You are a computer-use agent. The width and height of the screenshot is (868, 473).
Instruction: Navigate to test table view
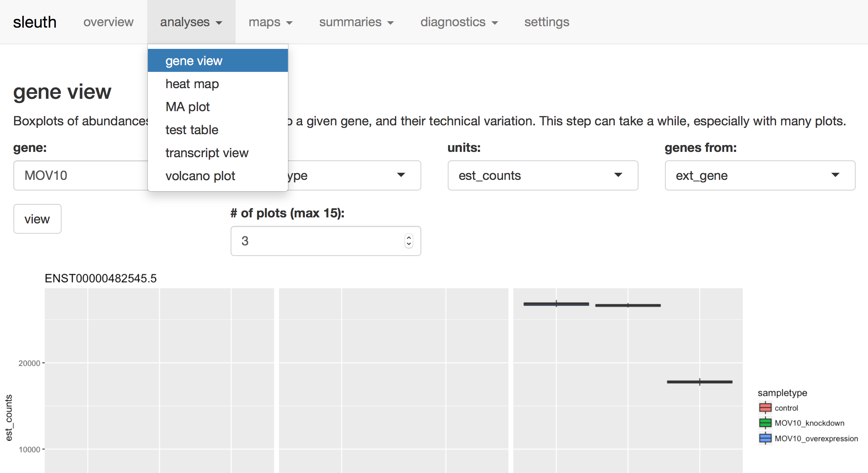click(191, 129)
